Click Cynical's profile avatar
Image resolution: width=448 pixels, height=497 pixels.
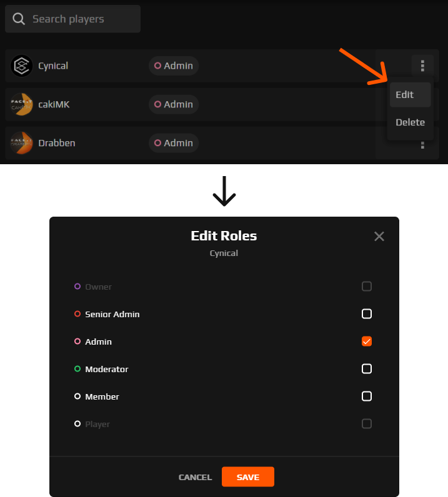click(x=22, y=66)
